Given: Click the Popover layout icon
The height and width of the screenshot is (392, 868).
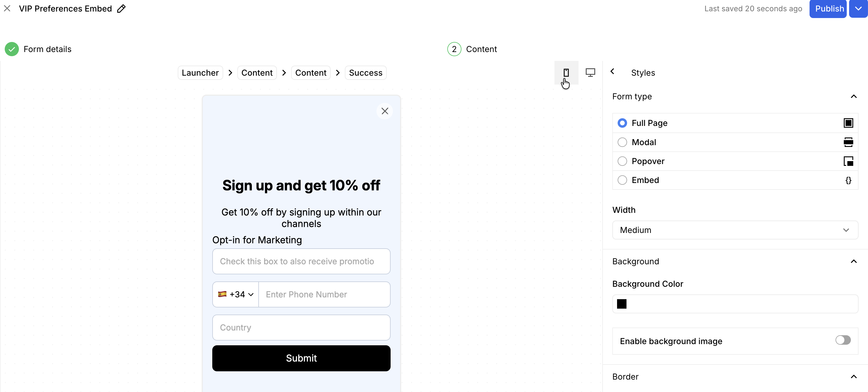Looking at the screenshot, I should coord(848,161).
